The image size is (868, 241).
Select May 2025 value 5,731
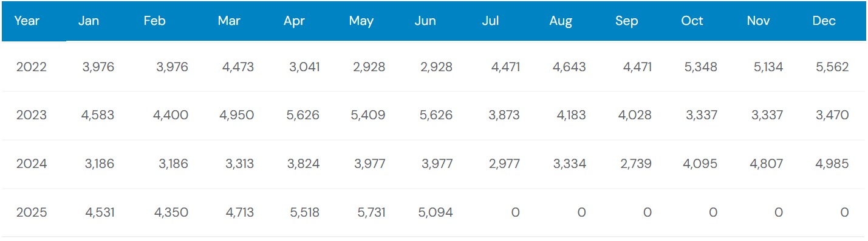tap(369, 212)
